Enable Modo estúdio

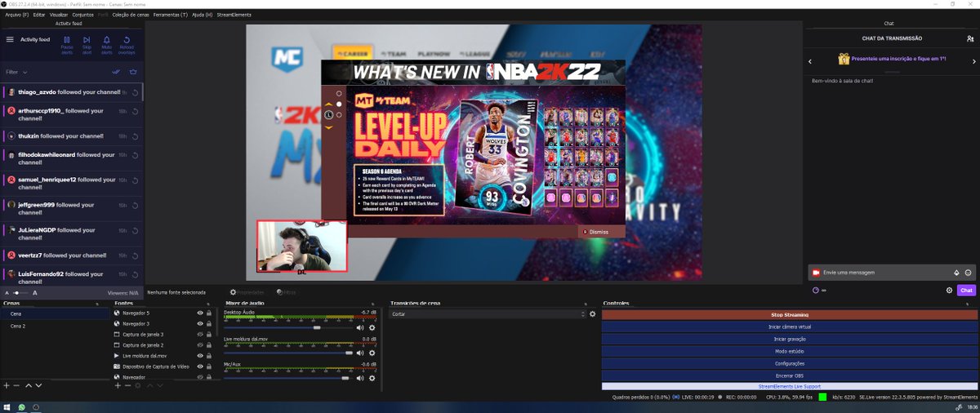(789, 351)
